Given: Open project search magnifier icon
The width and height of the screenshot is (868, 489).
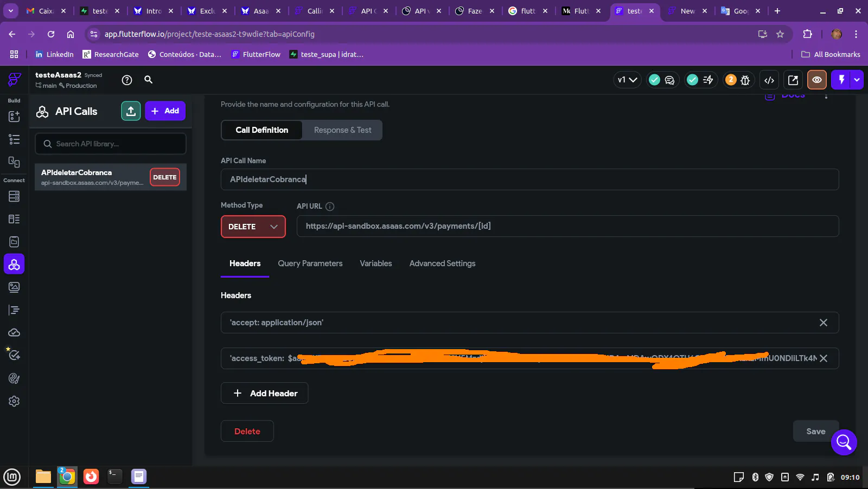Looking at the screenshot, I should (148, 80).
